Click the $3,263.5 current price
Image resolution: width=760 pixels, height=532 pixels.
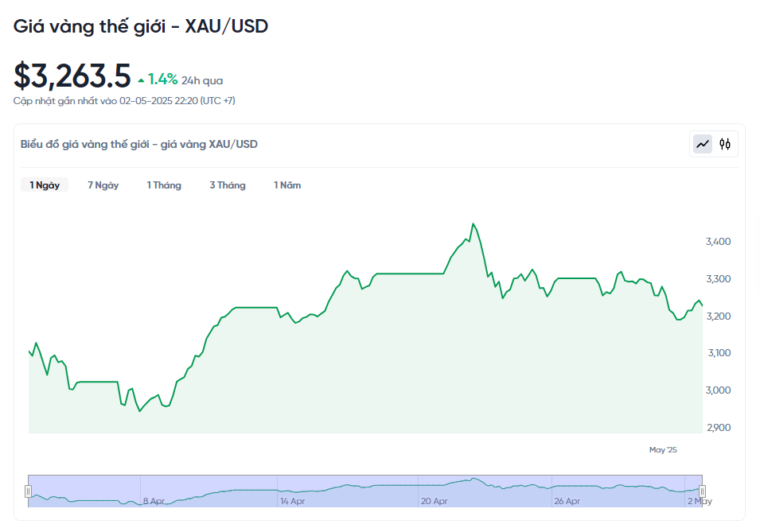click(72, 76)
